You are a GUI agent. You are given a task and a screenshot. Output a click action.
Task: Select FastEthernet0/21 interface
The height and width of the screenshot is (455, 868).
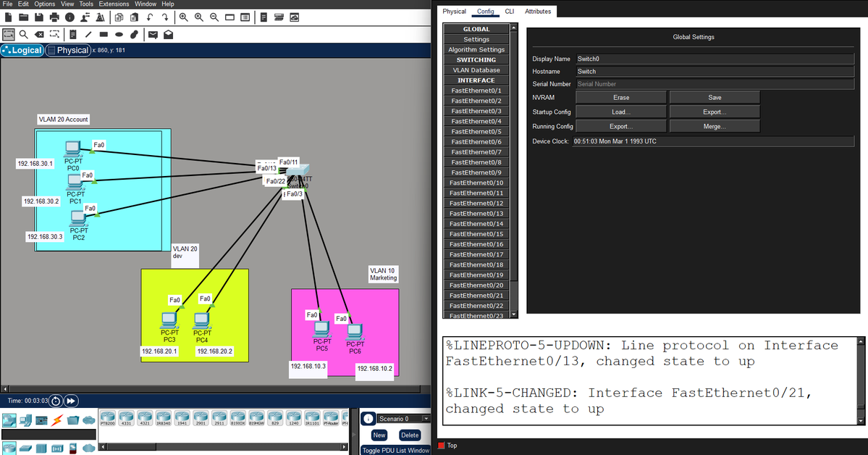pyautogui.click(x=476, y=296)
